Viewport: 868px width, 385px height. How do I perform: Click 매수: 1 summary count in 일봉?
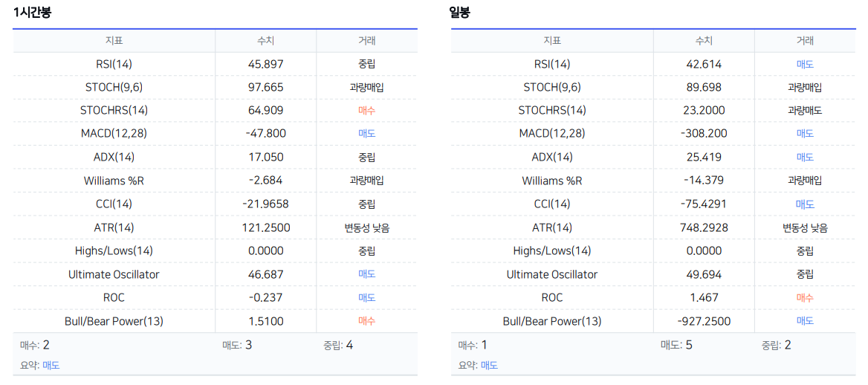point(472,346)
